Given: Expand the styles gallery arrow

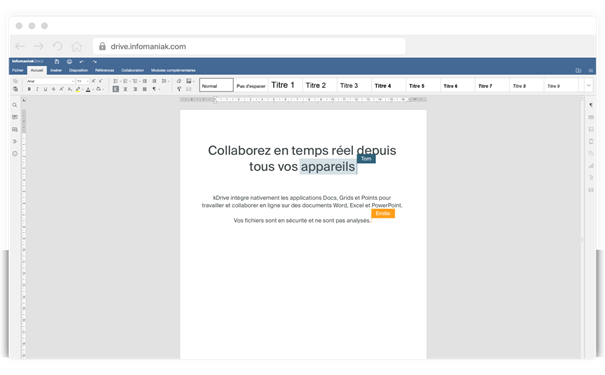Looking at the screenshot, I should click(588, 85).
